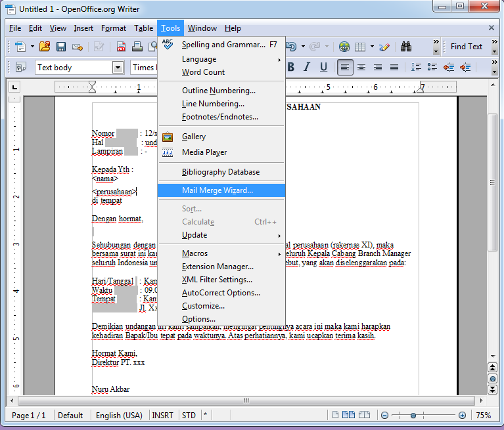This screenshot has width=504, height=430.
Task: Click the Open folder icon
Action: tap(45, 47)
